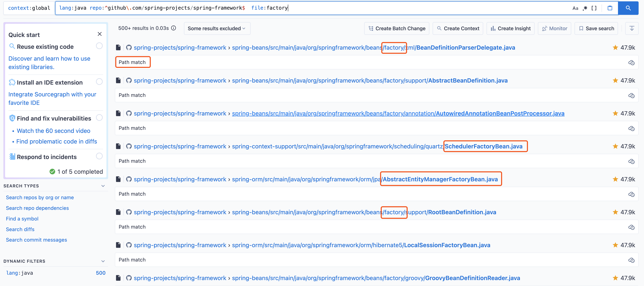Viewport: 644px width, 286px height.
Task: Open results info icon beside 0.03s
Action: point(174,28)
